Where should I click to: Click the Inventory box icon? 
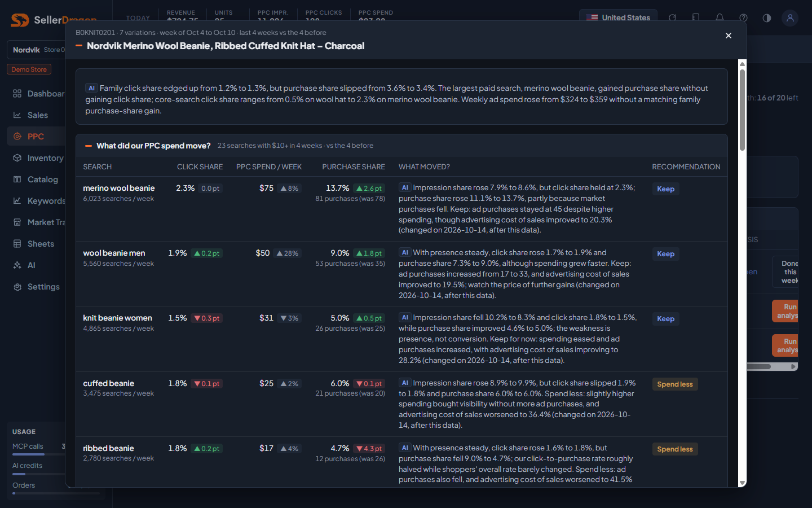pyautogui.click(x=17, y=158)
